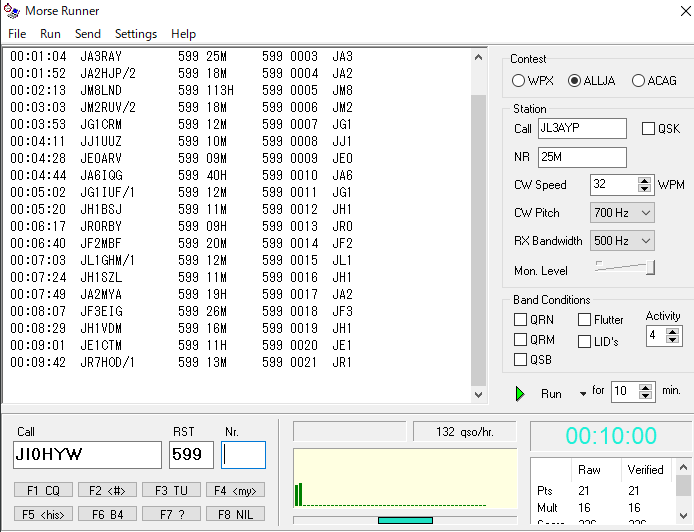
Task: Click the F3 TU button
Action: point(171,490)
